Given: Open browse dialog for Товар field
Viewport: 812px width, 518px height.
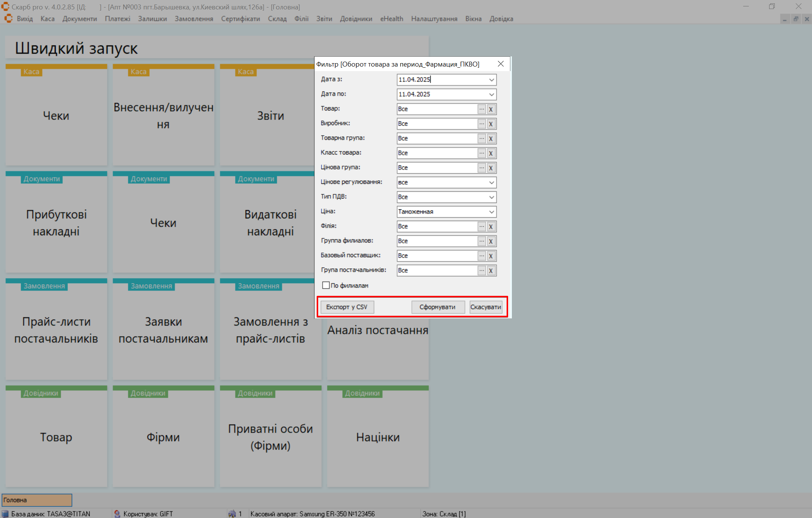Looking at the screenshot, I should click(481, 109).
